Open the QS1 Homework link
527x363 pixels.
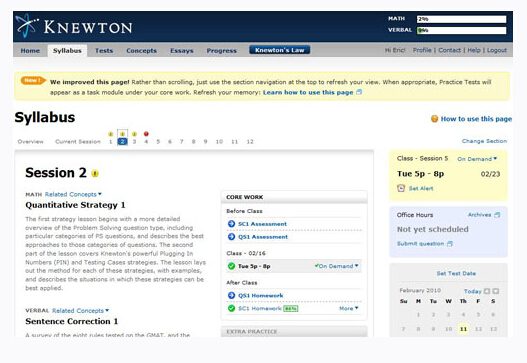tap(261, 295)
